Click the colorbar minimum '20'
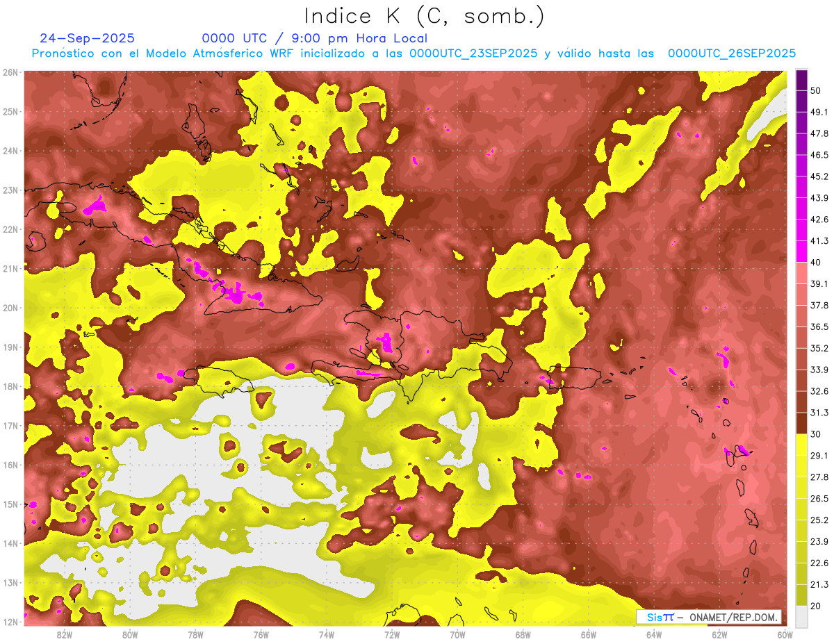 (x=817, y=606)
